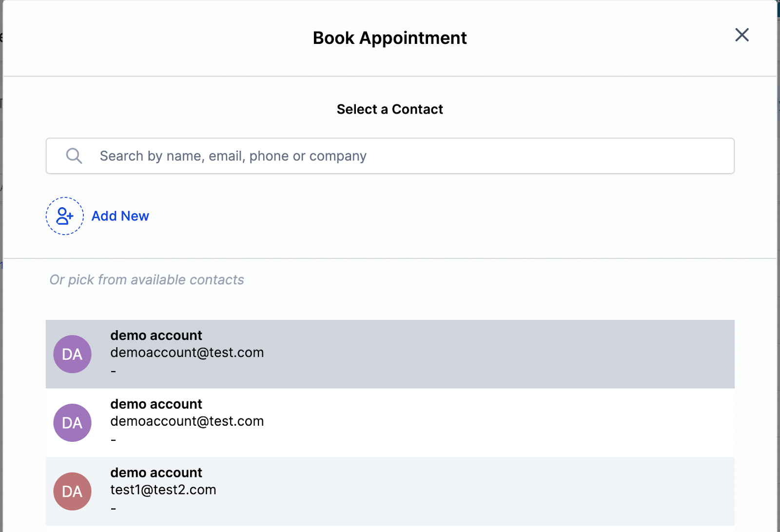This screenshot has height=532, width=780.
Task: Click the demoaccount@test.com email in highlighted row
Action: point(187,353)
